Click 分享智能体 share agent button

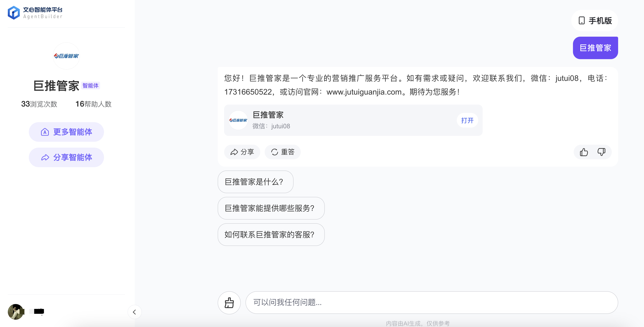(x=66, y=157)
